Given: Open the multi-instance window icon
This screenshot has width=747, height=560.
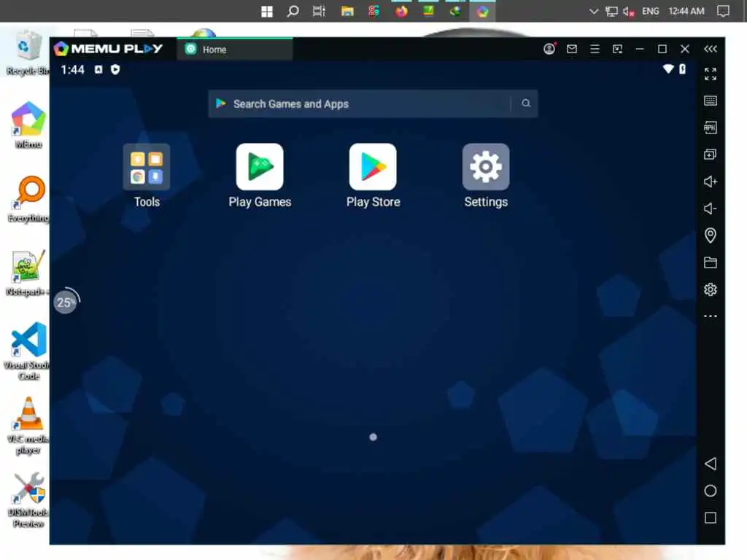Looking at the screenshot, I should click(711, 155).
